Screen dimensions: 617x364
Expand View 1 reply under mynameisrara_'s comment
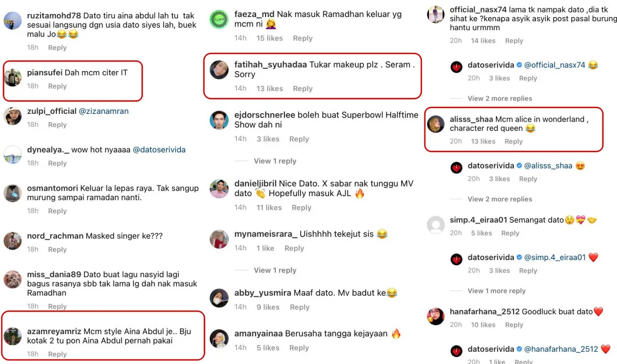point(275,271)
